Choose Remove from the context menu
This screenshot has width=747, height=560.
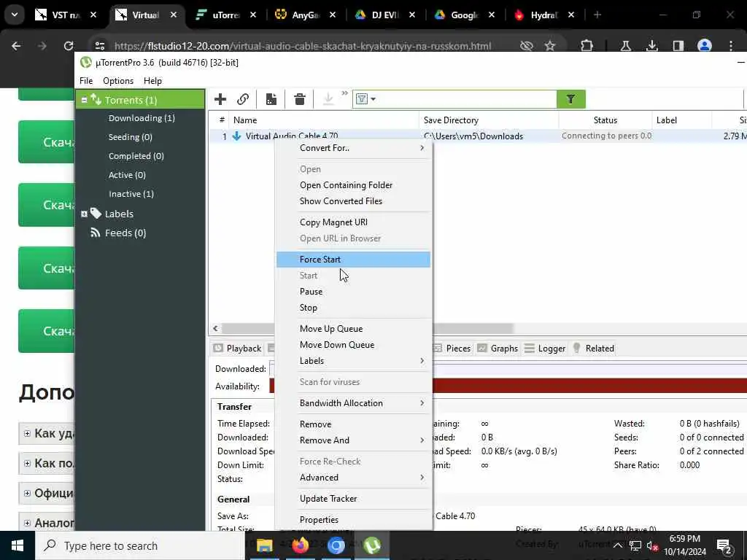tap(353, 424)
